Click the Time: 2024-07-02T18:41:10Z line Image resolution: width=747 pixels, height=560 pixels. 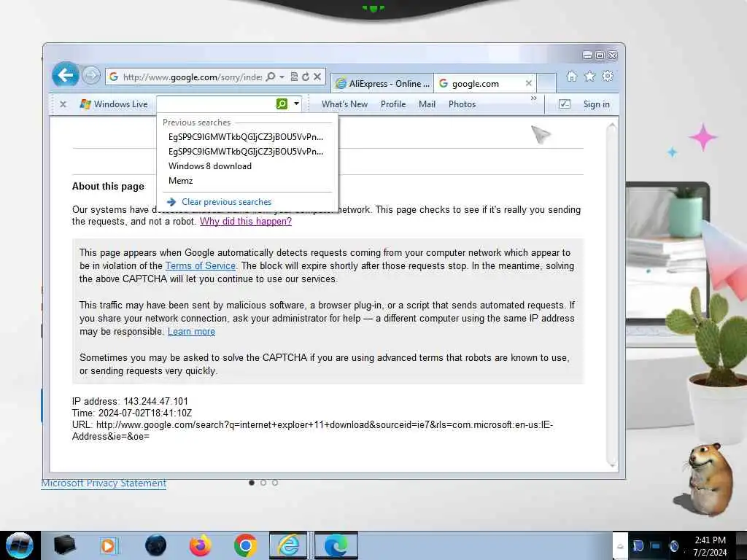[x=132, y=413]
